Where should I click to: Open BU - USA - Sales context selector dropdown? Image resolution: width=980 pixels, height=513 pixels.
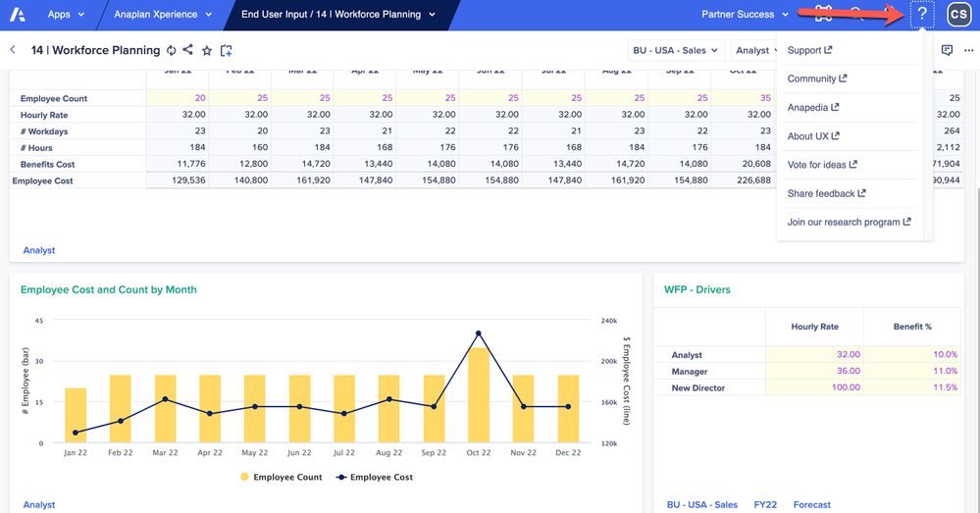[x=676, y=50]
